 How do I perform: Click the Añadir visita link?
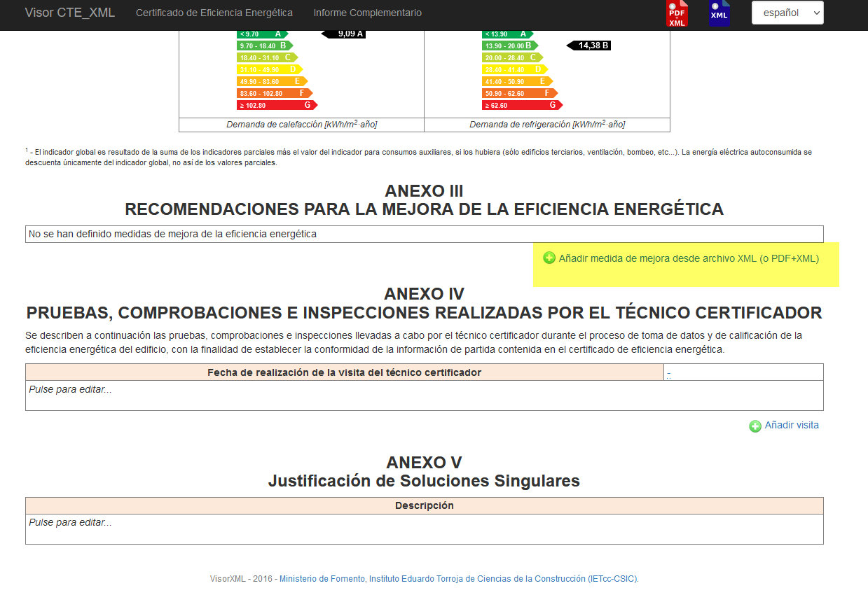[x=792, y=425]
